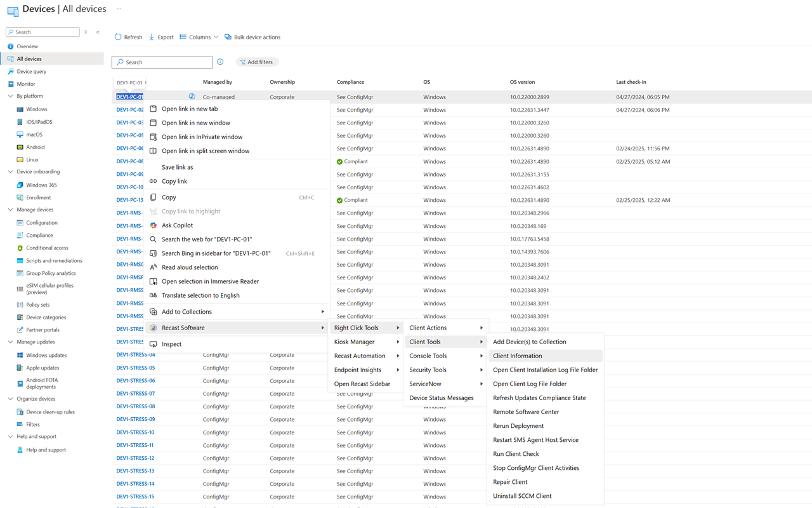
Task: Open DEV1-STRESS-05 device link
Action: [135, 368]
